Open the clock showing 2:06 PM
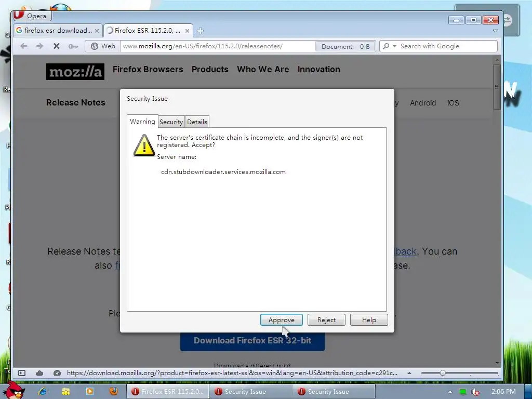The image size is (532, 399). click(503, 392)
